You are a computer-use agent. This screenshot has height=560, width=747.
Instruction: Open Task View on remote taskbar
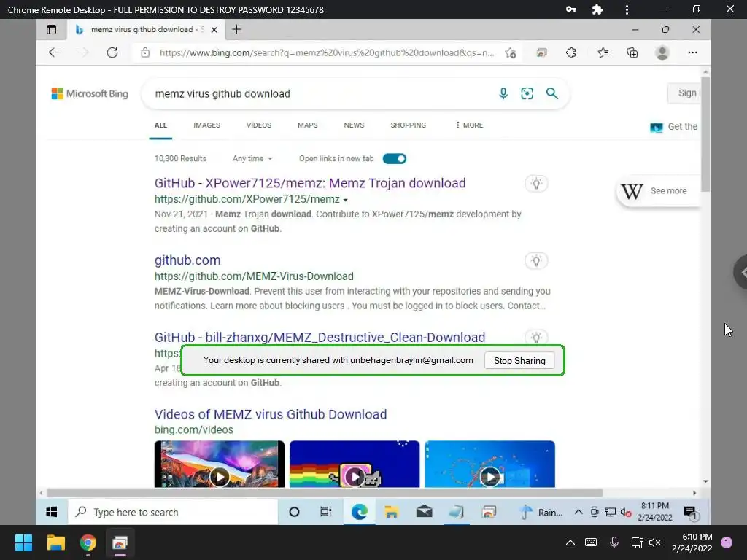326,512
